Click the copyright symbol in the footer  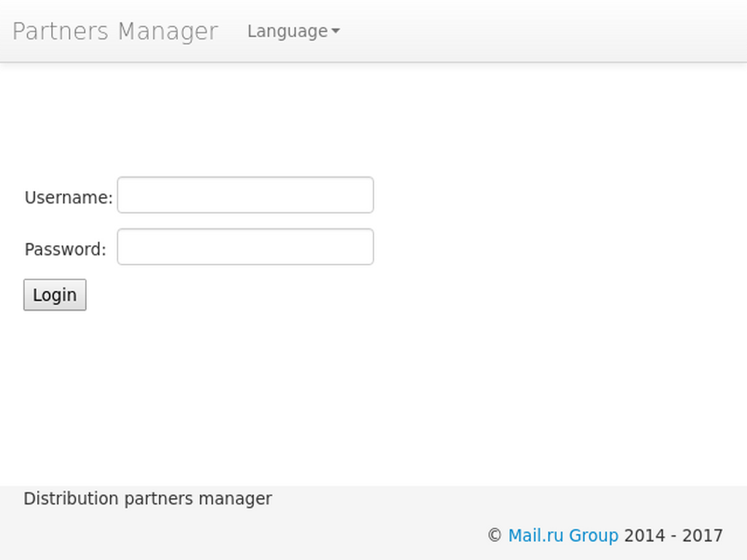pos(495,535)
